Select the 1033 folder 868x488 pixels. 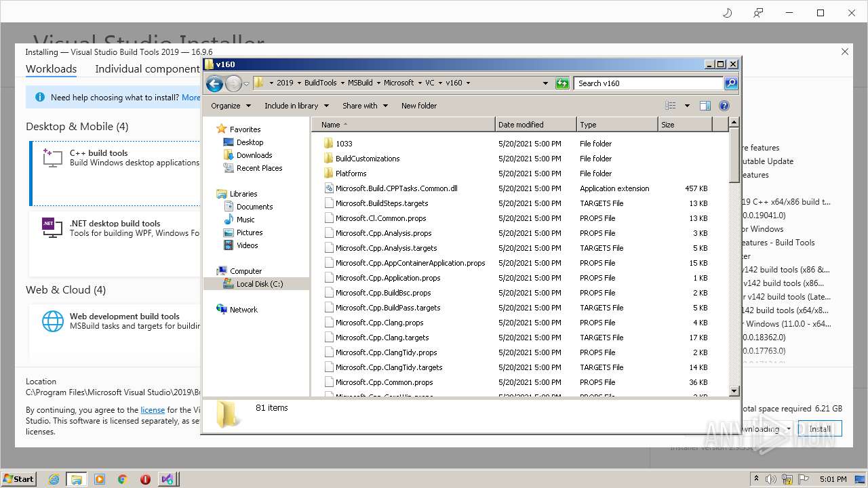coord(344,144)
